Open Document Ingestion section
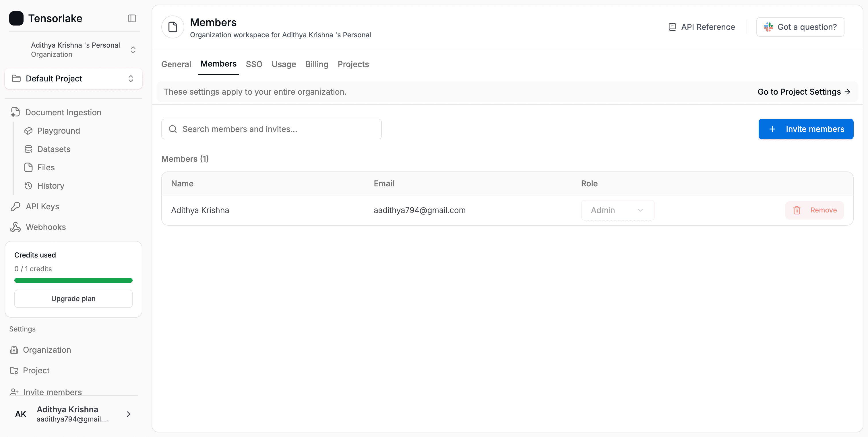This screenshot has height=437, width=868. [63, 112]
